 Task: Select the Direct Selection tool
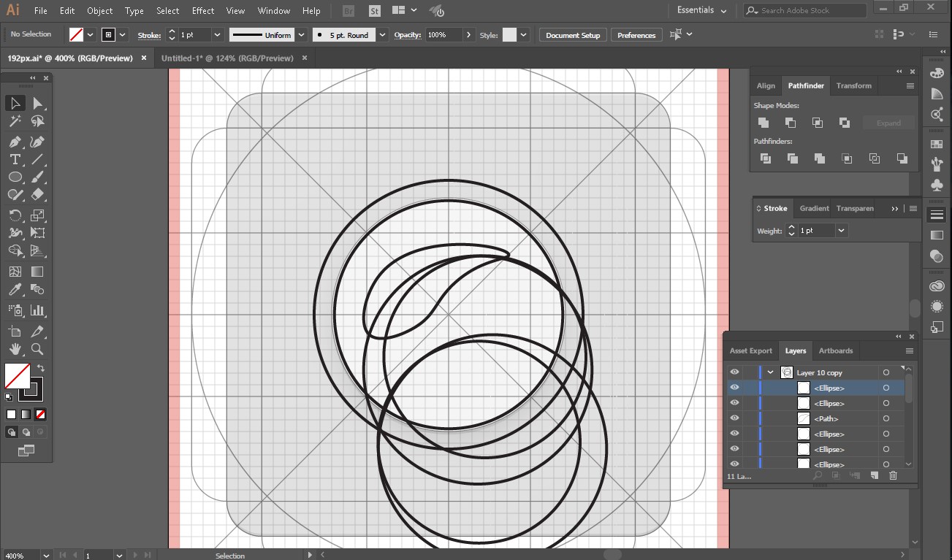(x=38, y=104)
